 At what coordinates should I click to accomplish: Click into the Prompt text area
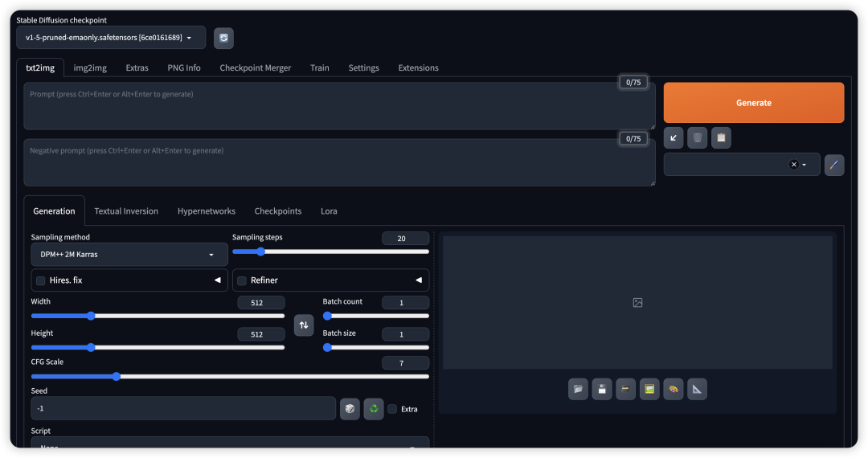[x=339, y=106]
